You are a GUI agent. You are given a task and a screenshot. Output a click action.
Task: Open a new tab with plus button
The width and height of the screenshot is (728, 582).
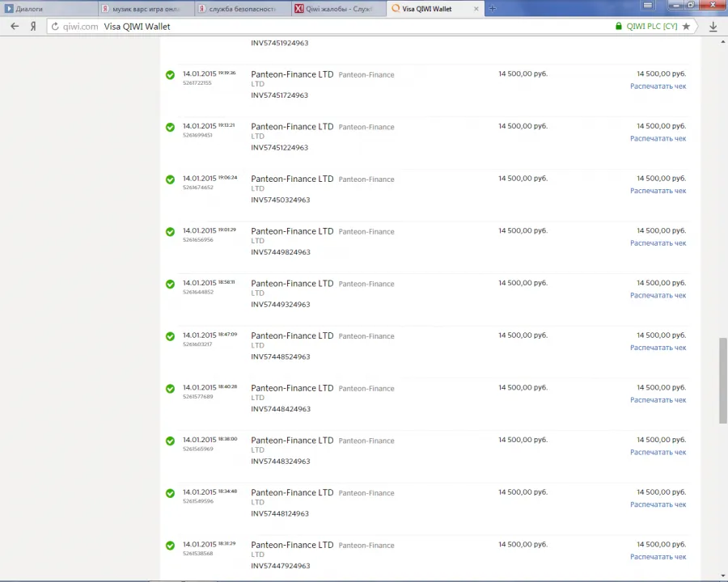coord(492,8)
